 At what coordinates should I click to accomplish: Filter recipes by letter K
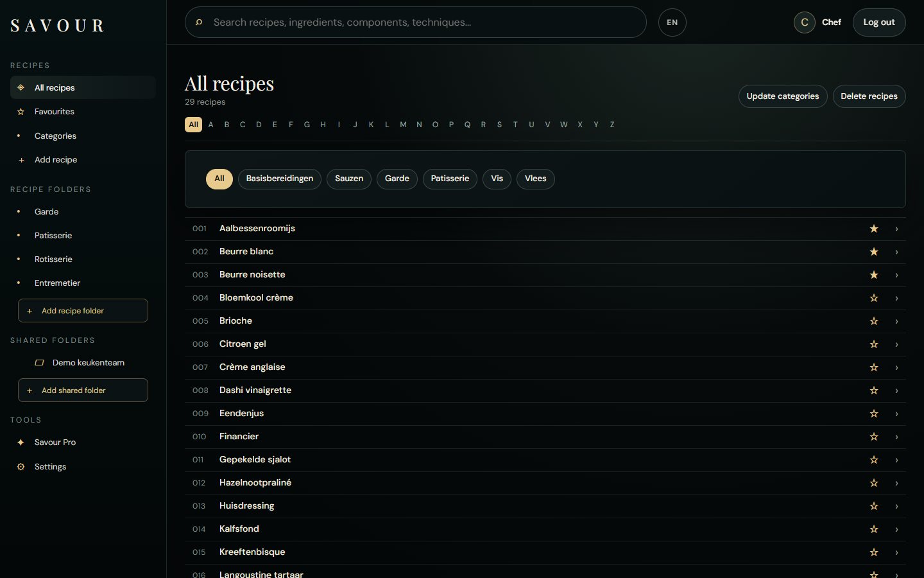[371, 125]
